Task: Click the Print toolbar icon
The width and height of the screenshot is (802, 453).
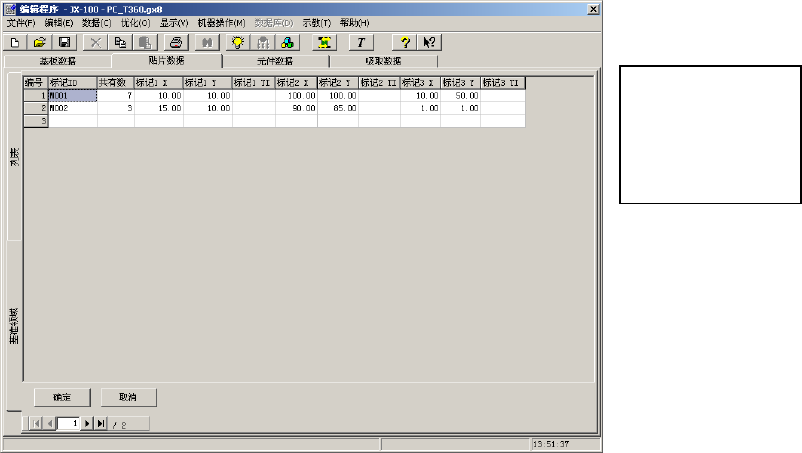Action: (175, 43)
